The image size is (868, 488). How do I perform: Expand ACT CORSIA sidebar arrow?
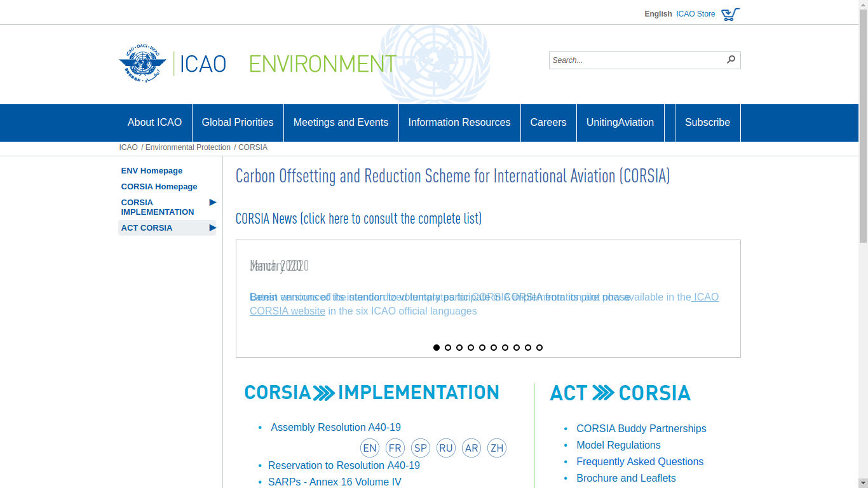tap(213, 227)
